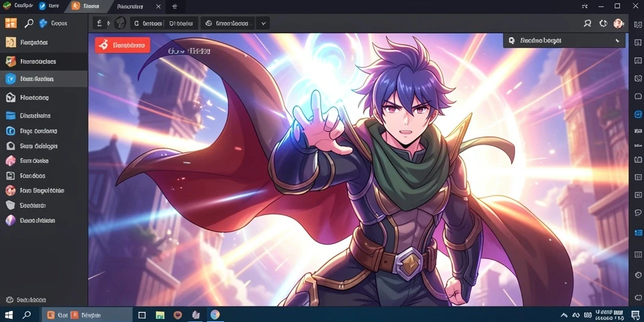This screenshot has width=644, height=322.
Task: Click the anime hero artwork
Action: point(358,170)
